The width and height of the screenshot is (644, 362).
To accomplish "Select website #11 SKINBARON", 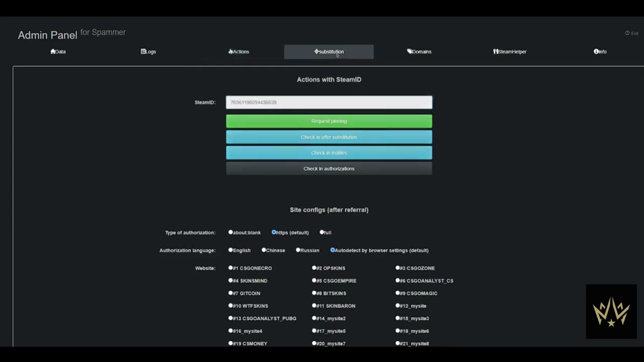I will 314,306.
